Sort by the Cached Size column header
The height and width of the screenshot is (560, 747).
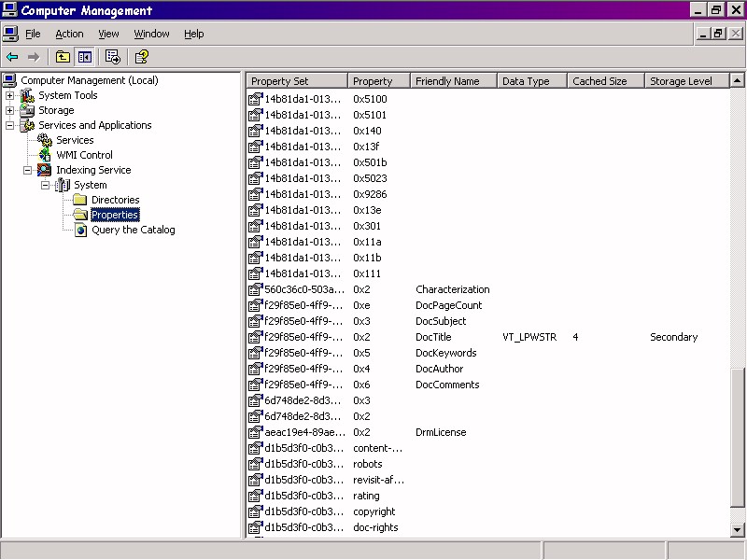point(605,81)
